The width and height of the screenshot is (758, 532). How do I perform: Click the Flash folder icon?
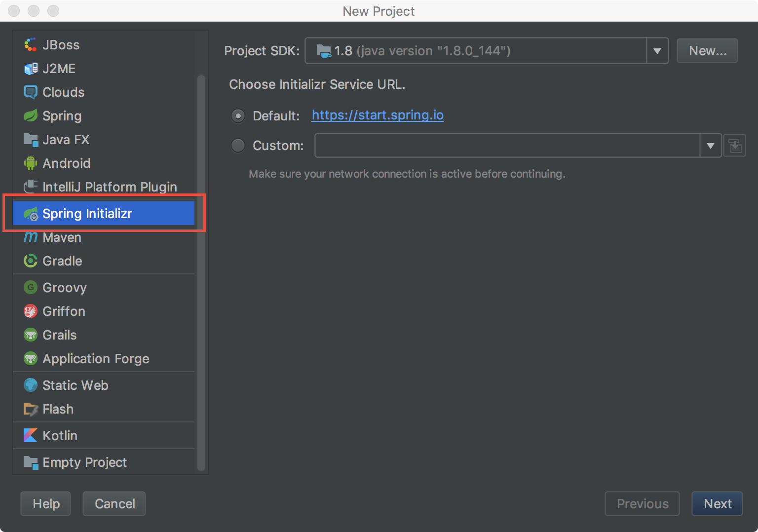click(x=31, y=409)
